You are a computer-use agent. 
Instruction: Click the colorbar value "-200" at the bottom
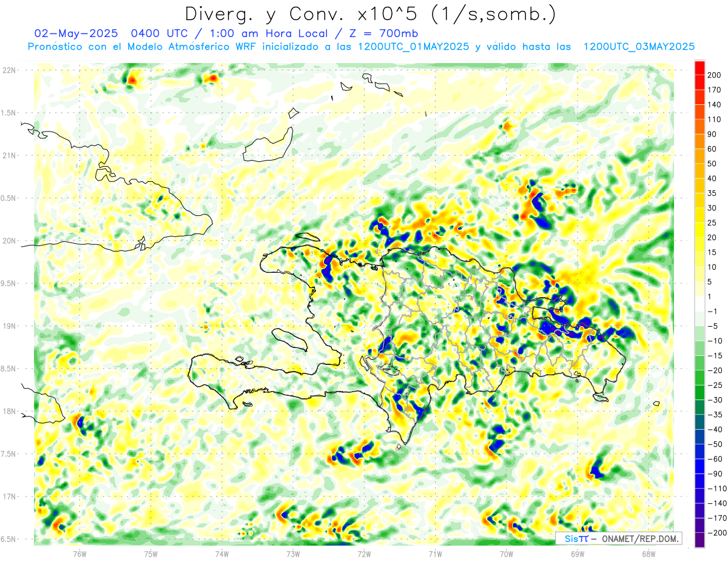(716, 533)
